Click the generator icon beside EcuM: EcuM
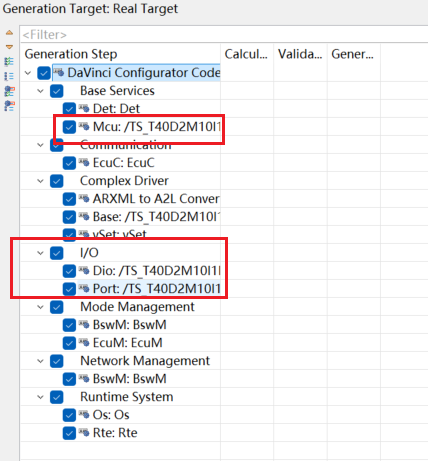Screen dimensions: 428x461 [x=84, y=343]
